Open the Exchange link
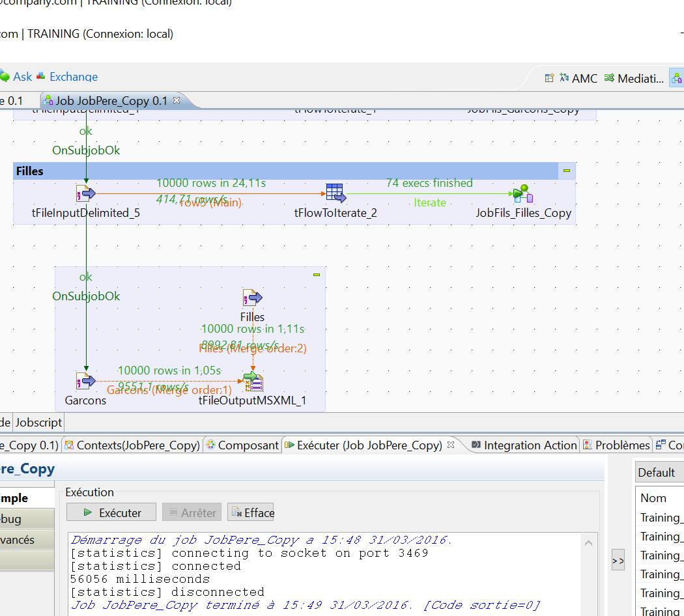 click(72, 76)
